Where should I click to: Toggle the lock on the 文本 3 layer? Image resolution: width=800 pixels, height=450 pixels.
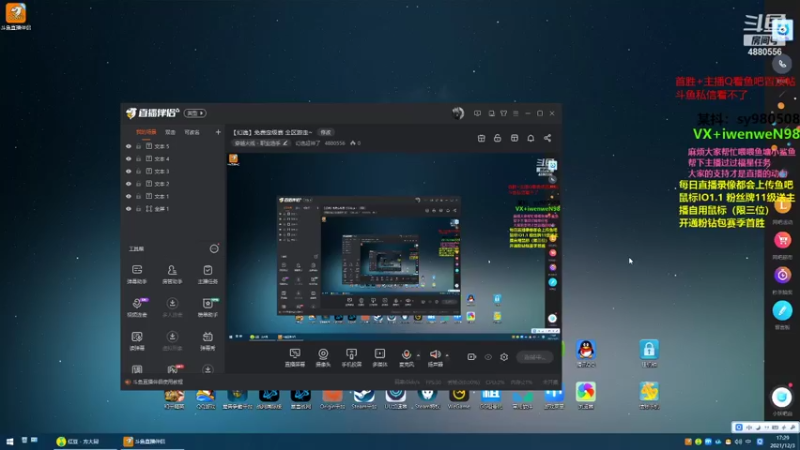tap(138, 171)
